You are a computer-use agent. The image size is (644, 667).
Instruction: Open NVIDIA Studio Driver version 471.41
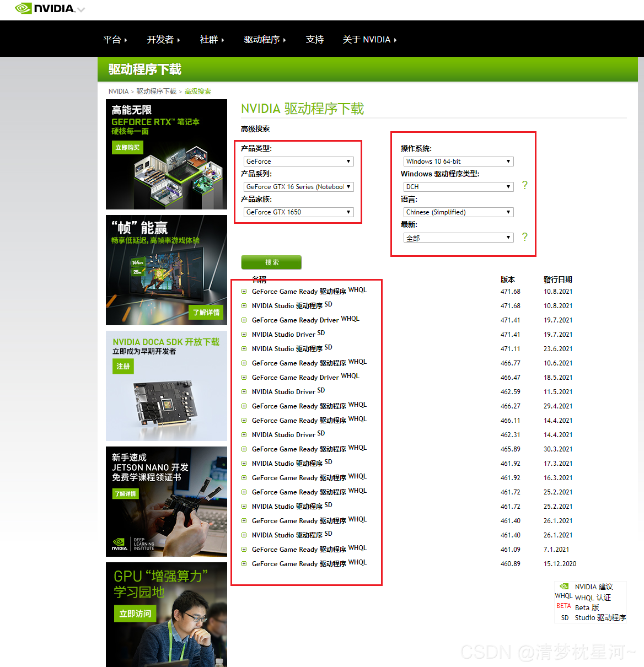pyautogui.click(x=283, y=335)
